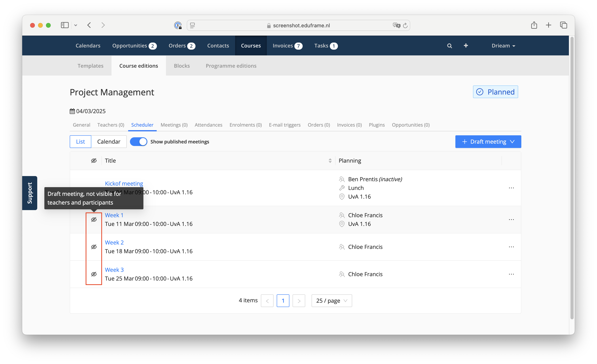Viewport: 597px width, 364px height.
Task: Open the Week 2 meeting link
Action: (114, 243)
